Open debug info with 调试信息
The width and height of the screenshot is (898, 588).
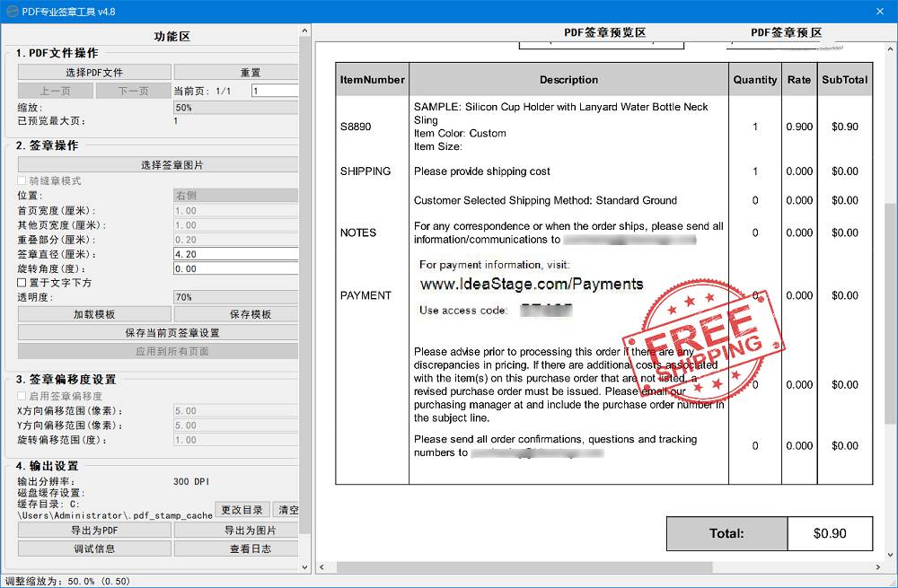pos(93,549)
